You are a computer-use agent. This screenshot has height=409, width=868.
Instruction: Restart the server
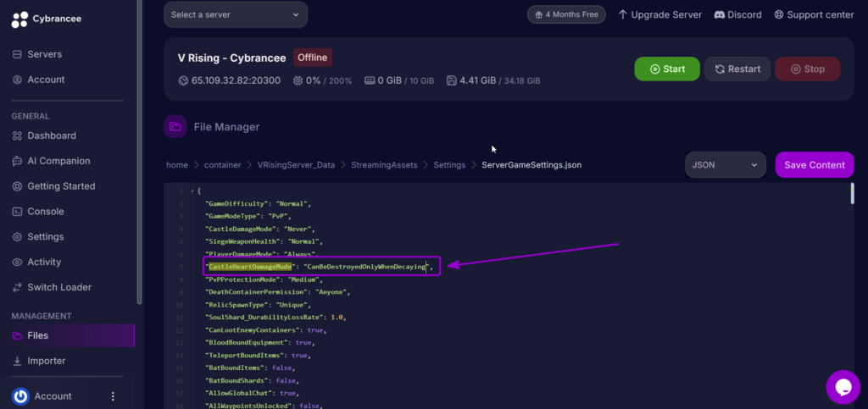[x=737, y=69]
